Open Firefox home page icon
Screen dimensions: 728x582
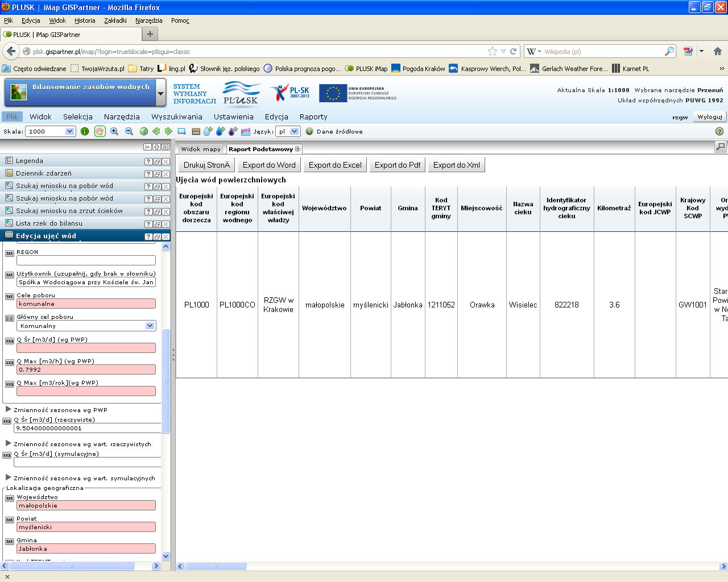click(718, 51)
